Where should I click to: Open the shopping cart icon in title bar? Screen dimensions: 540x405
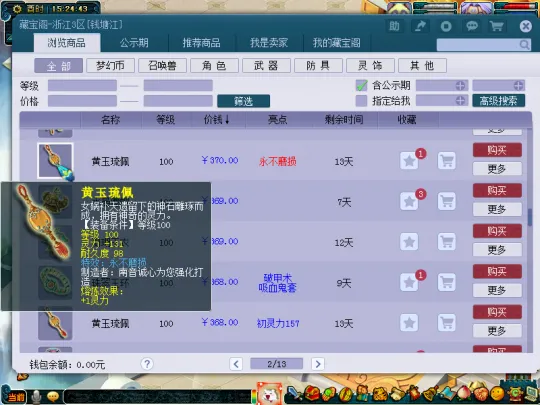click(x=496, y=26)
